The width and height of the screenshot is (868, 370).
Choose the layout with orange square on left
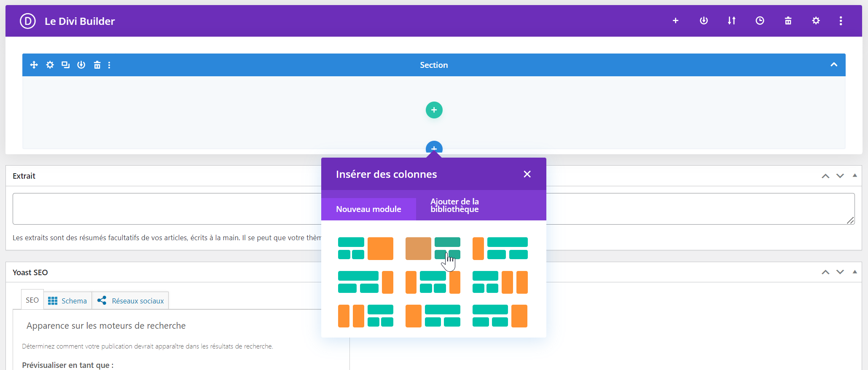click(433, 249)
